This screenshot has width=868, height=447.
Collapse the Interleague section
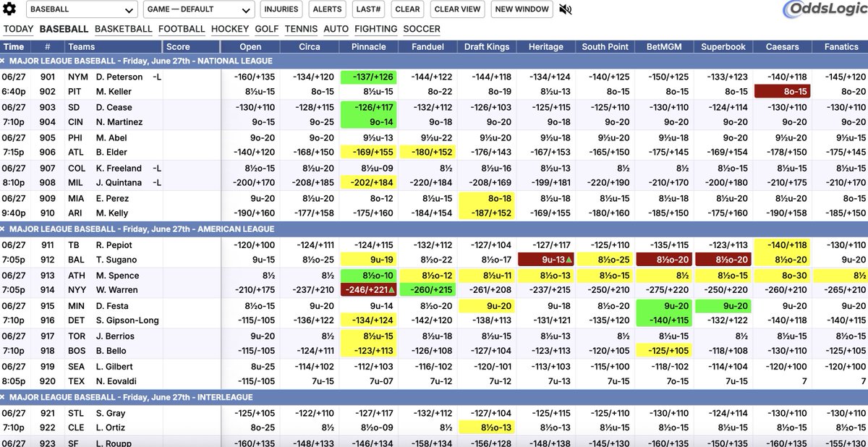click(x=4, y=397)
